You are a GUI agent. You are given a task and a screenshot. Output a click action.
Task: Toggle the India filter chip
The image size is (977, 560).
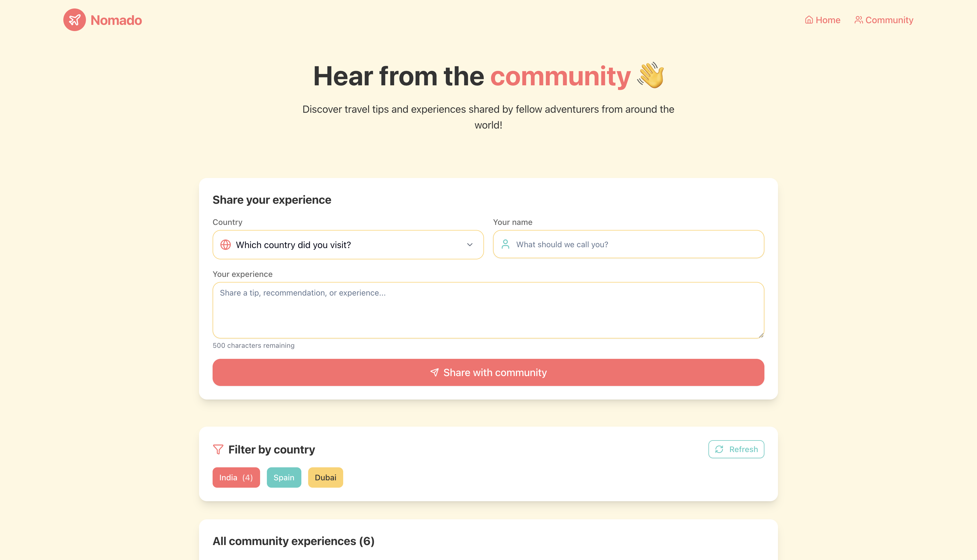coord(236,477)
